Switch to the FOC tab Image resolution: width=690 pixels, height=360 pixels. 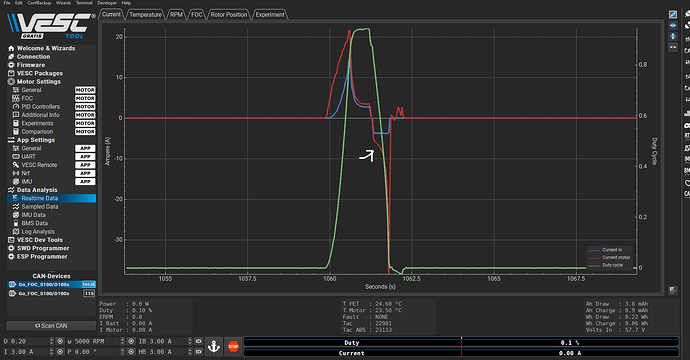tap(197, 15)
